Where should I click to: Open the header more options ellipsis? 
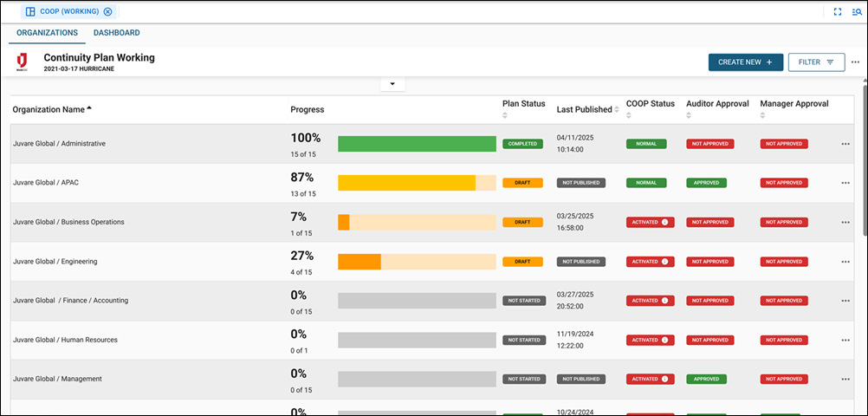click(x=856, y=62)
